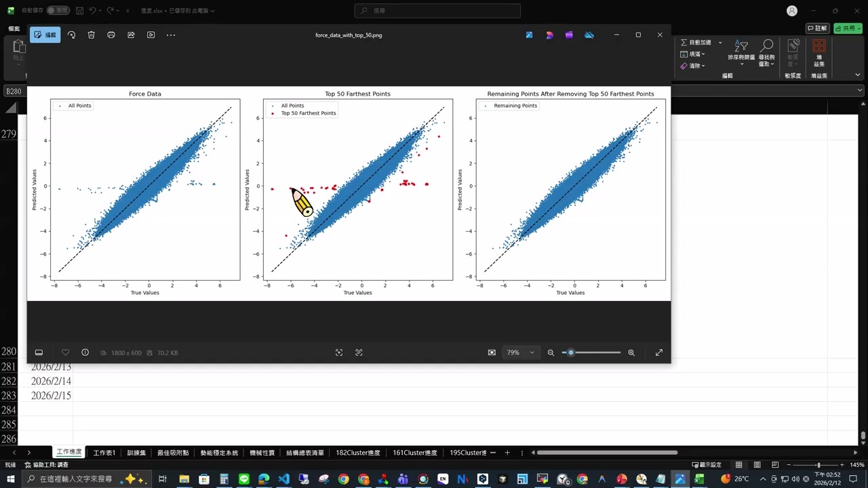Image resolution: width=868 pixels, height=488 pixels.
Task: Zoom out the image with the minus magnifier
Action: tap(551, 352)
